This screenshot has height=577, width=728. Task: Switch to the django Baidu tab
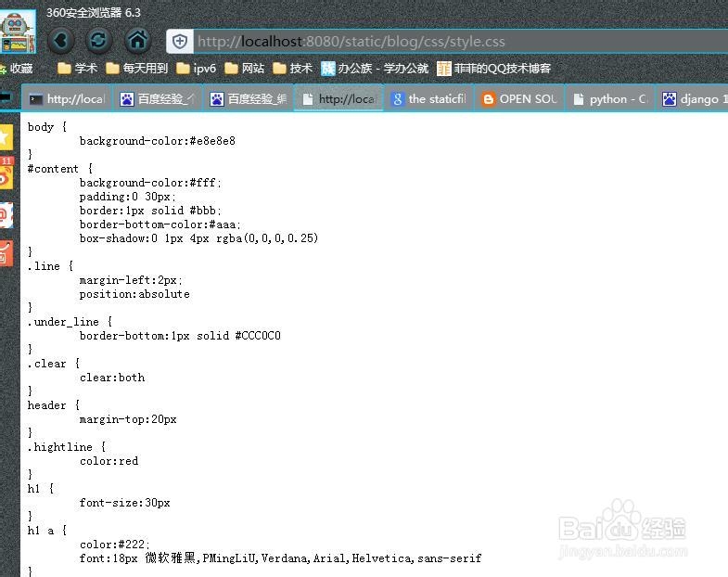coord(694,98)
